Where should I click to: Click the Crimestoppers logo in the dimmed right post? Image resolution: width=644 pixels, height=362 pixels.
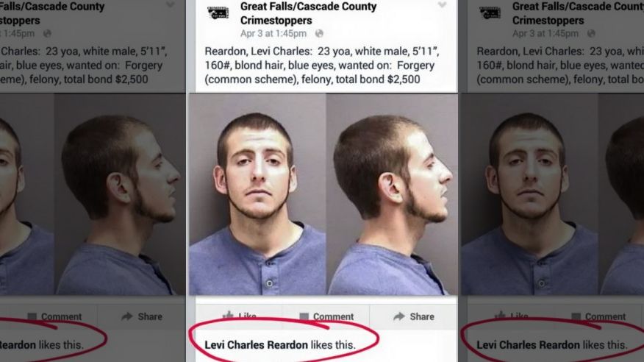coord(490,13)
